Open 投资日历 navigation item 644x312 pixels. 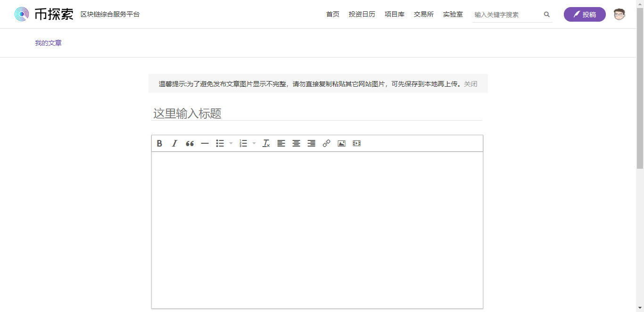point(362,14)
